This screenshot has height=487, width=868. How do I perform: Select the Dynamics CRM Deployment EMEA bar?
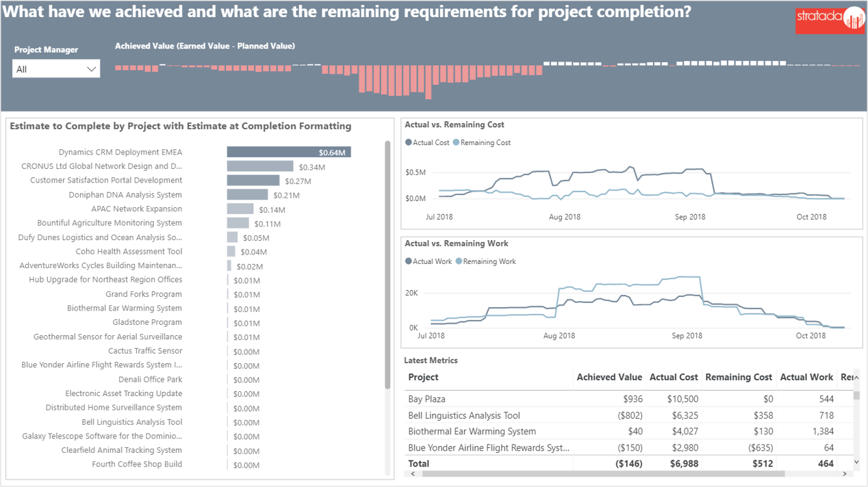[289, 152]
